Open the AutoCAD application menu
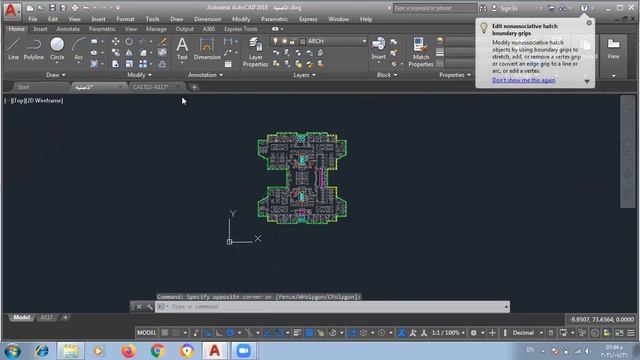The height and width of the screenshot is (360, 640). click(x=11, y=10)
